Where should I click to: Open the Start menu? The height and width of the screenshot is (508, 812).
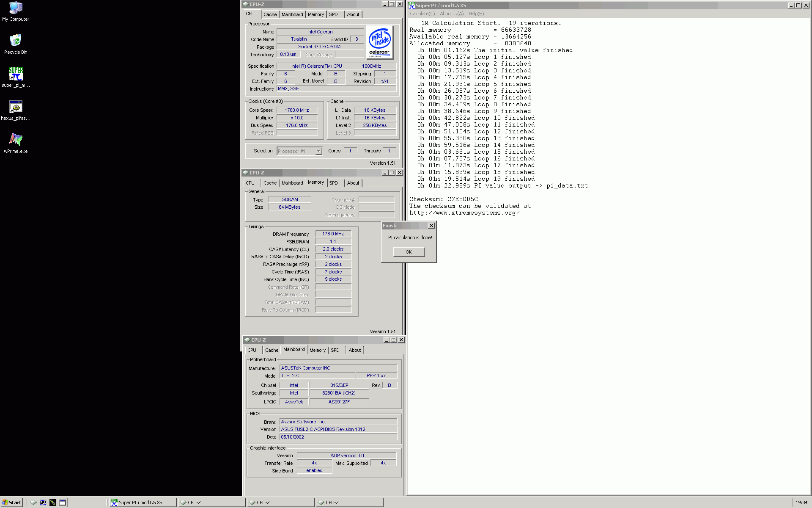click(x=11, y=502)
